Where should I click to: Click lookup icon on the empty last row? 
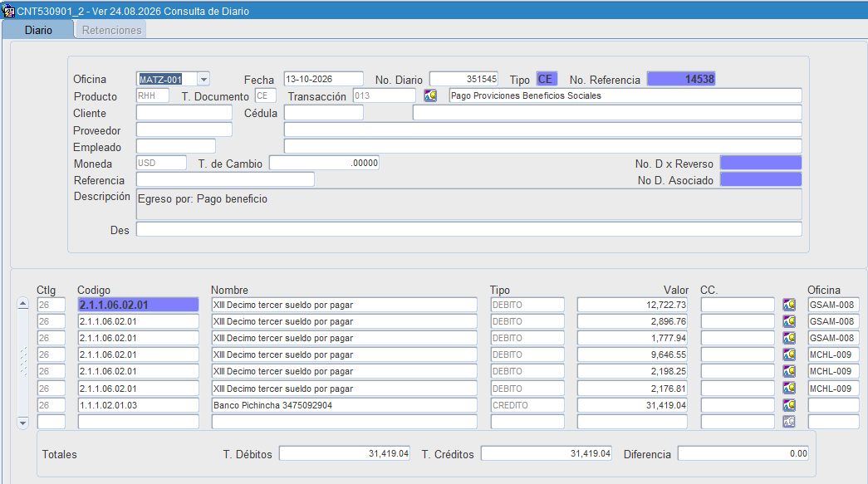click(x=789, y=422)
